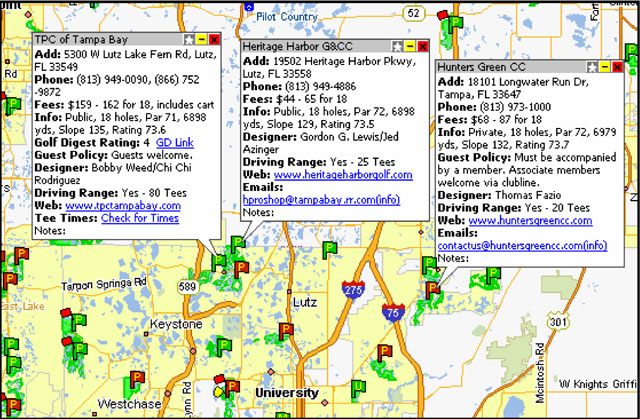Click the Westchase label on the map
This screenshot has height=419, width=640.
pyautogui.click(x=129, y=404)
